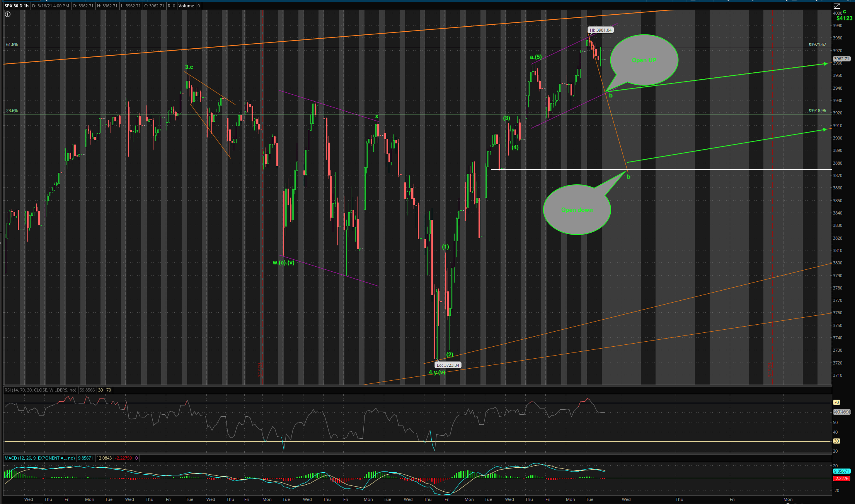Click the price scale settings icon
Viewport: 855px width, 504px height.
(837, 6)
